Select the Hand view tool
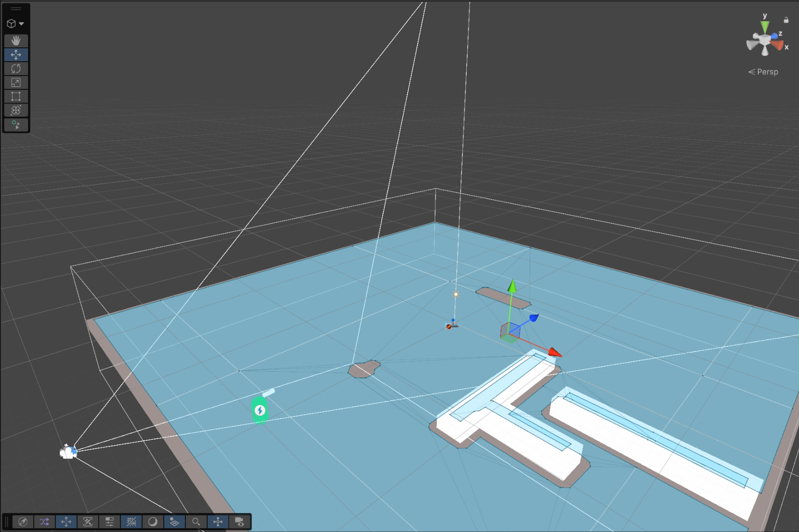Screen dimensions: 799x532 tap(16, 41)
